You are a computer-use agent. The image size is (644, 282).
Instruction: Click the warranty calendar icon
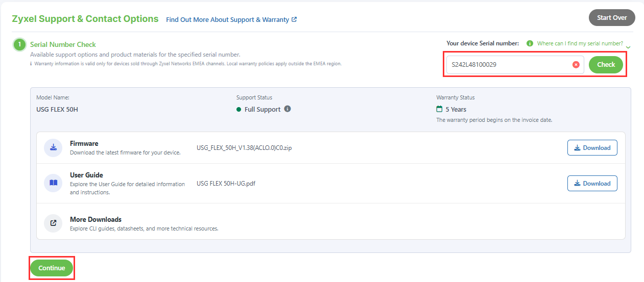439,109
